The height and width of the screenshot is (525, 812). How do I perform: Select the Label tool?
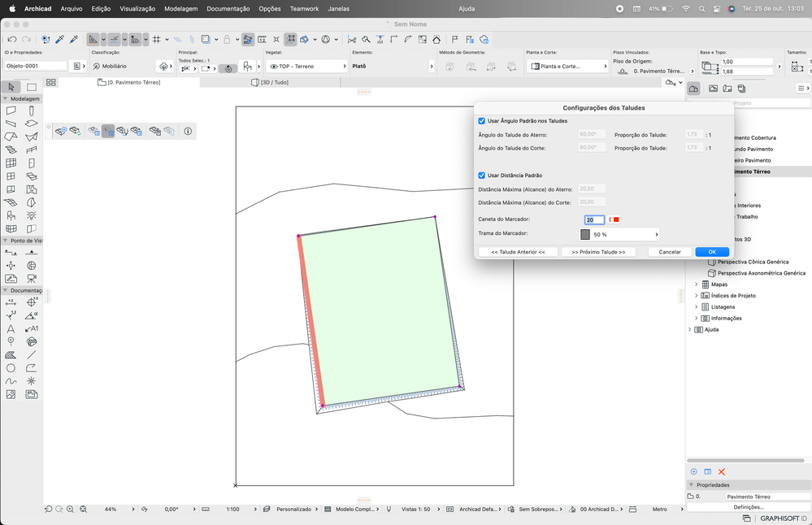click(32, 329)
